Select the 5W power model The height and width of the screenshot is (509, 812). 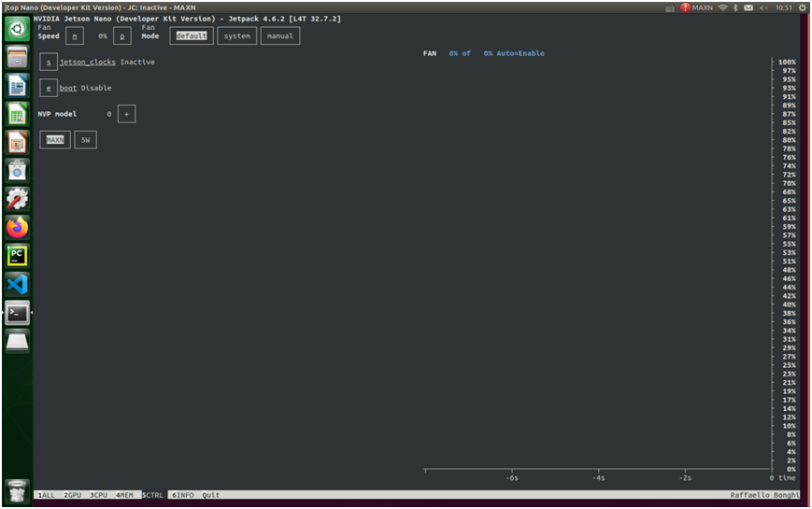tap(85, 140)
